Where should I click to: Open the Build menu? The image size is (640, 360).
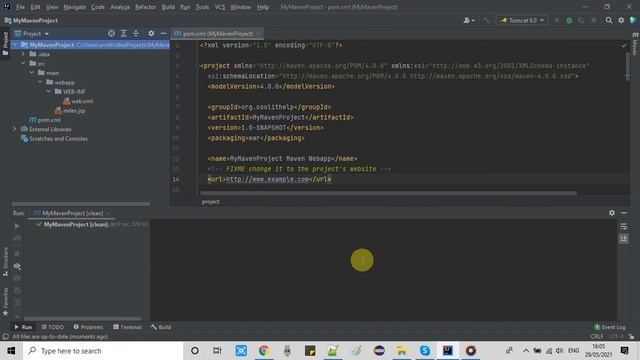pyautogui.click(x=168, y=7)
